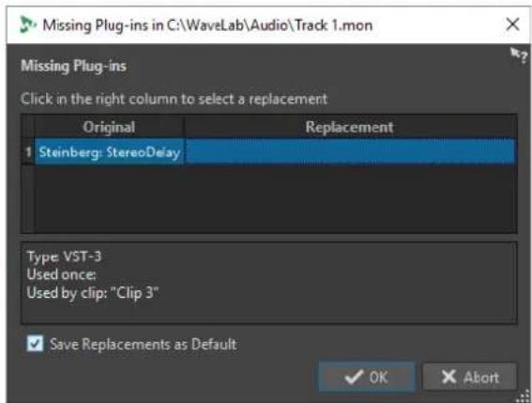Click the Missing Plug-ins heading text

(73, 66)
